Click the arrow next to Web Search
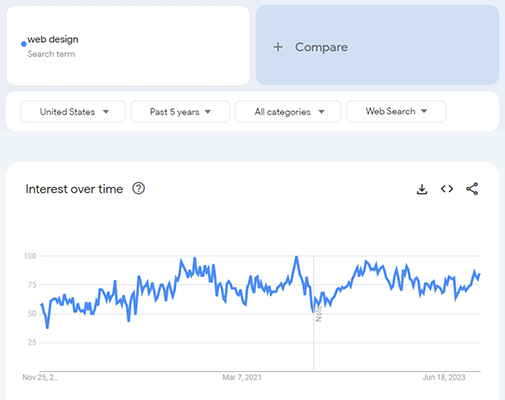505x400 pixels. [x=424, y=111]
